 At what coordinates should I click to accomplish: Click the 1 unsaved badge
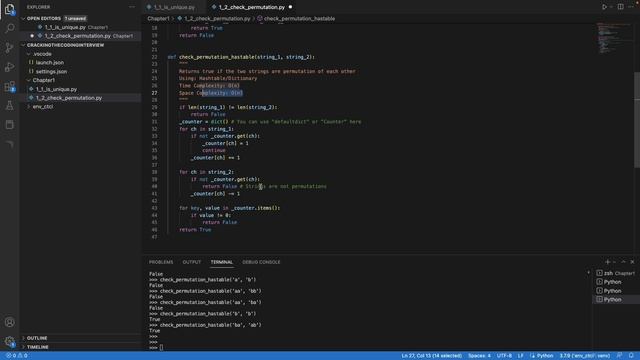click(x=76, y=18)
